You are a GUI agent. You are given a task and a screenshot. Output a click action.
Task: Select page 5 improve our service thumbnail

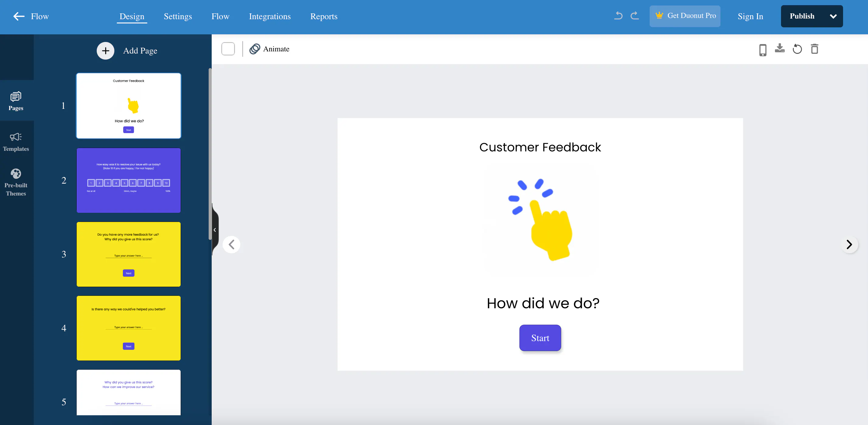click(128, 393)
